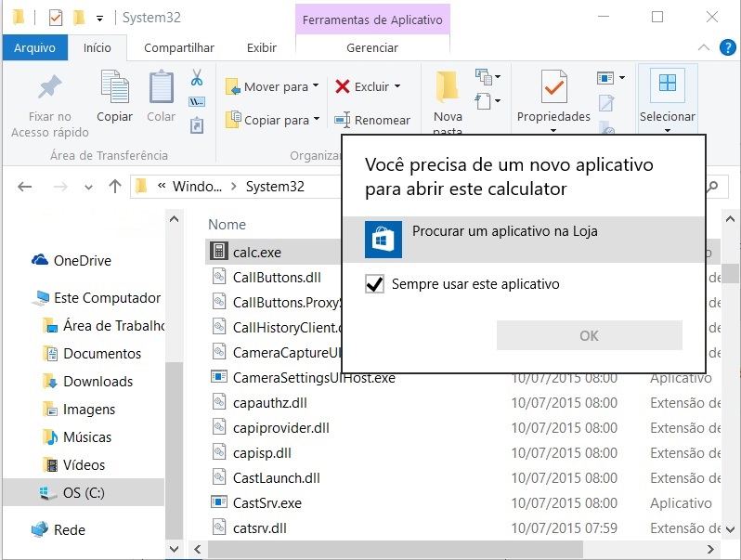Click the calc.exe calculator icon
The height and width of the screenshot is (560, 741).
(219, 251)
